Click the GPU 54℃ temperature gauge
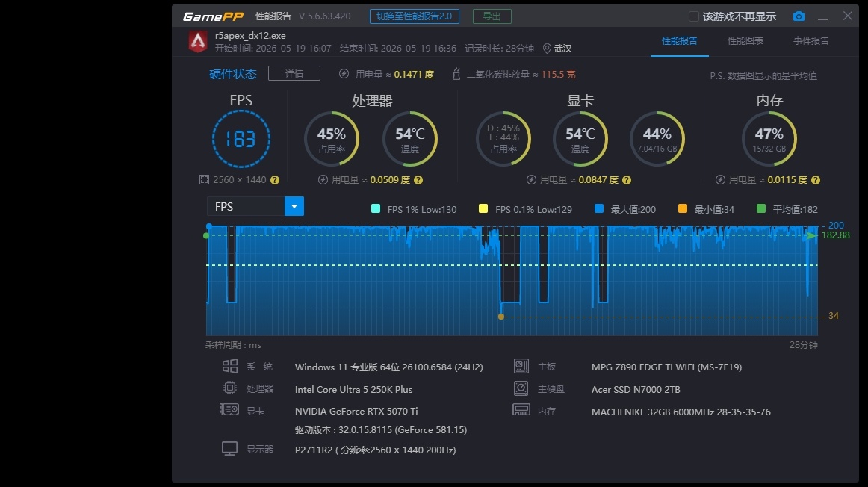The image size is (868, 487). click(x=580, y=139)
